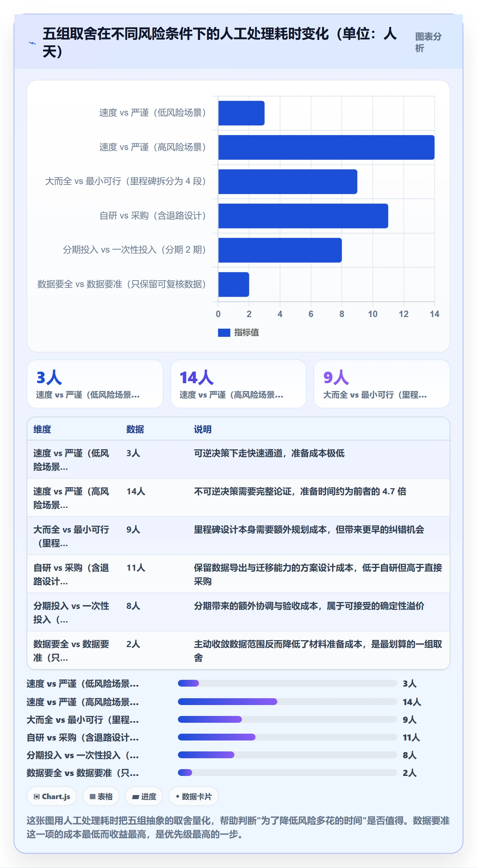The width and height of the screenshot is (477, 868).
Task: Click chart bar for 分期投入 vs 一次性投入
Action: (x=280, y=250)
